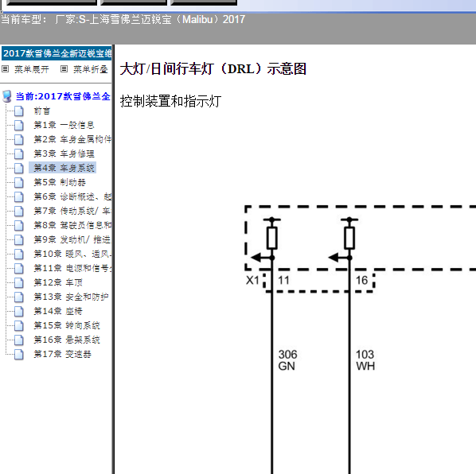This screenshot has height=474, width=476.
Task: Click the 菜单折叠 collapse-menu button
Action: pos(84,69)
